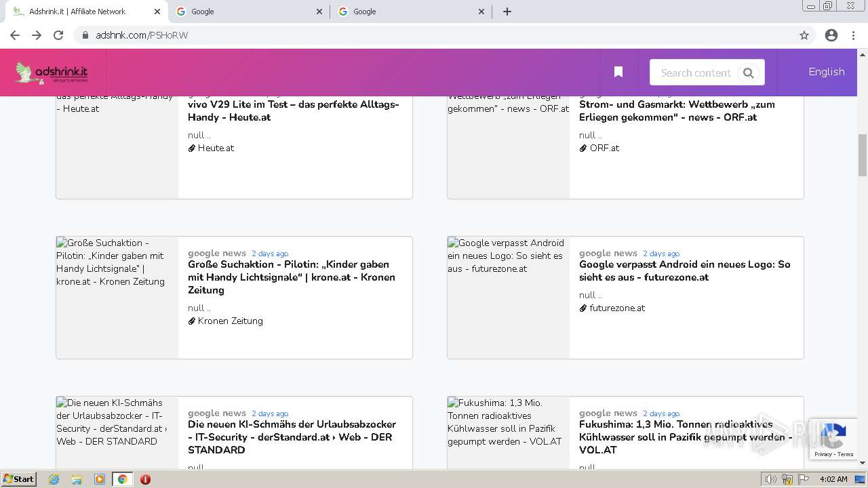Viewport: 868px width, 488px height.
Task: View site info lock icon
Action: [85, 35]
